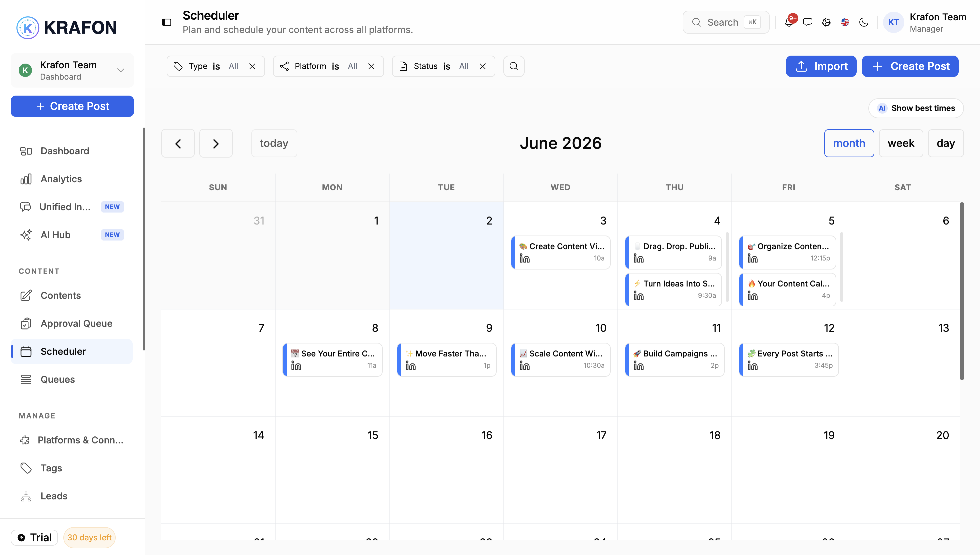Open AI Hub in sidebar
980x555 pixels.
coord(72,235)
